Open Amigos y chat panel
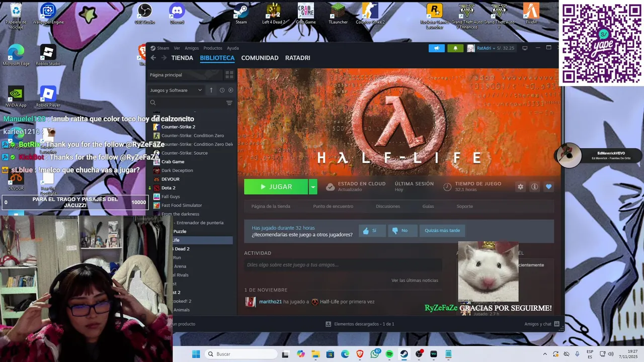644x362 pixels. (542, 324)
